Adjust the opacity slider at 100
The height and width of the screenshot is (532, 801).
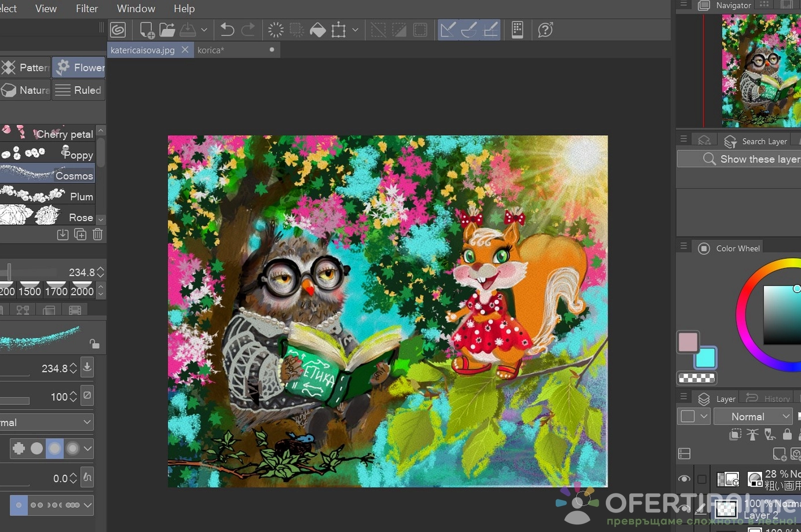(15, 401)
